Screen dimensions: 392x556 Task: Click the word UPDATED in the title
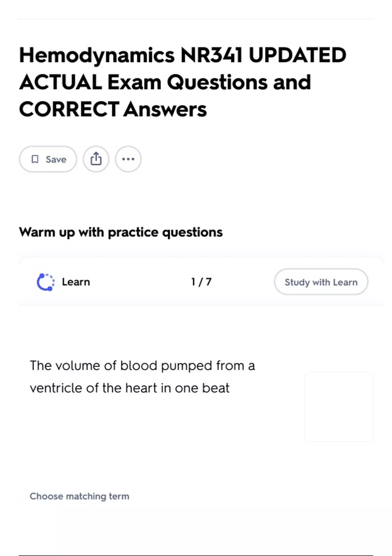297,55
